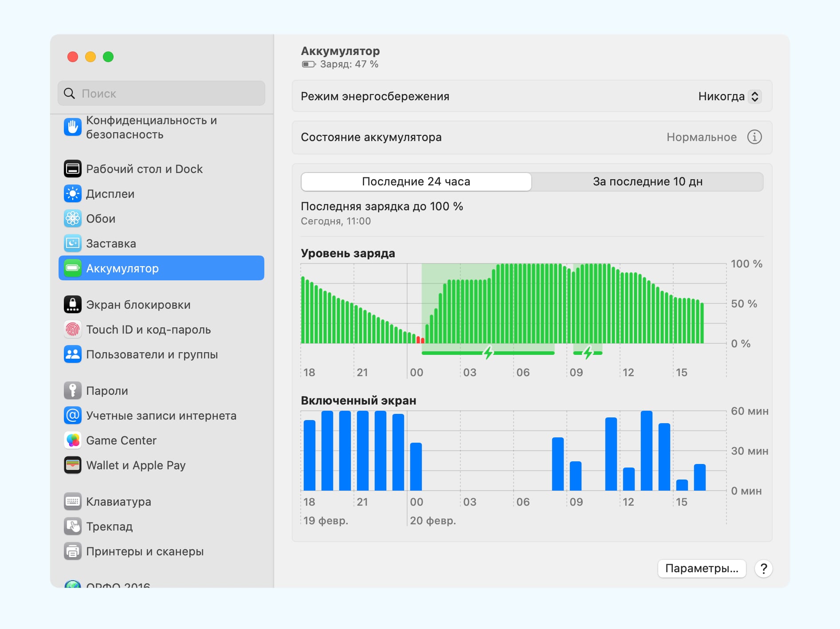
Task: Open Пароли key icon
Action: [73, 391]
